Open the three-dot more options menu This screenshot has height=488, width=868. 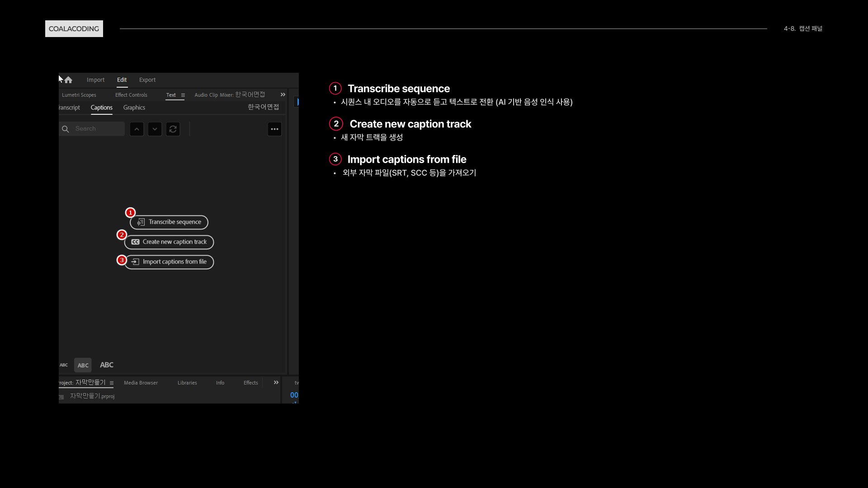(x=274, y=129)
